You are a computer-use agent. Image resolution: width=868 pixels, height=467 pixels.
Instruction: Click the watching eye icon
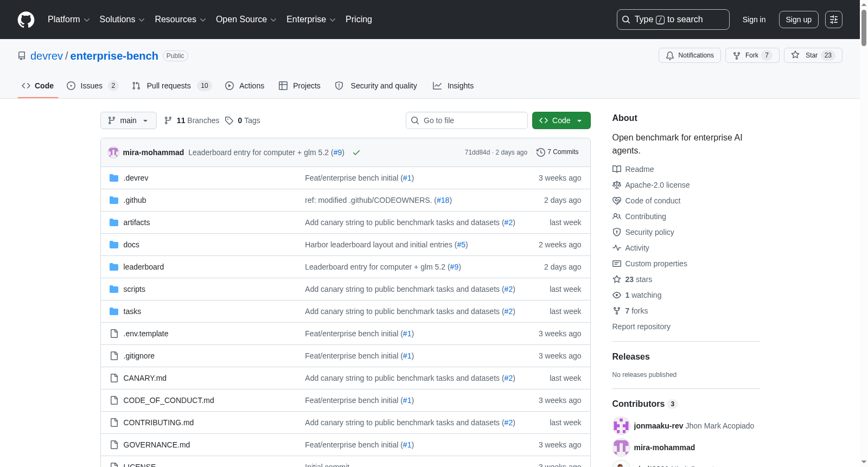[617, 295]
